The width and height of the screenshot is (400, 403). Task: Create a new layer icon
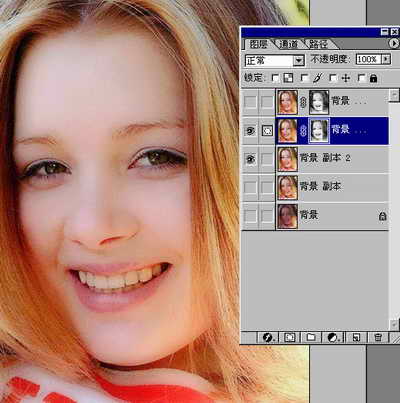pyautogui.click(x=356, y=337)
